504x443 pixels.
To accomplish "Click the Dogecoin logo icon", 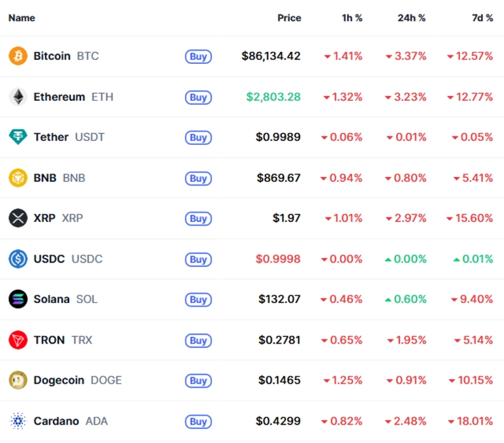I will point(18,380).
